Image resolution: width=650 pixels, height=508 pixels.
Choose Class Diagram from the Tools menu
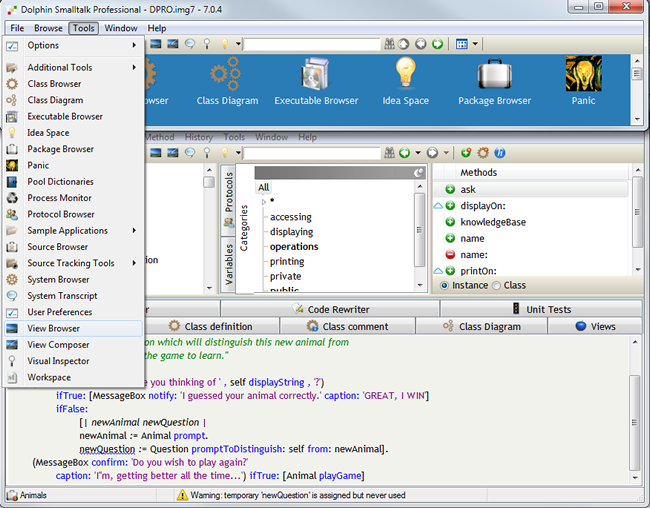click(x=74, y=100)
